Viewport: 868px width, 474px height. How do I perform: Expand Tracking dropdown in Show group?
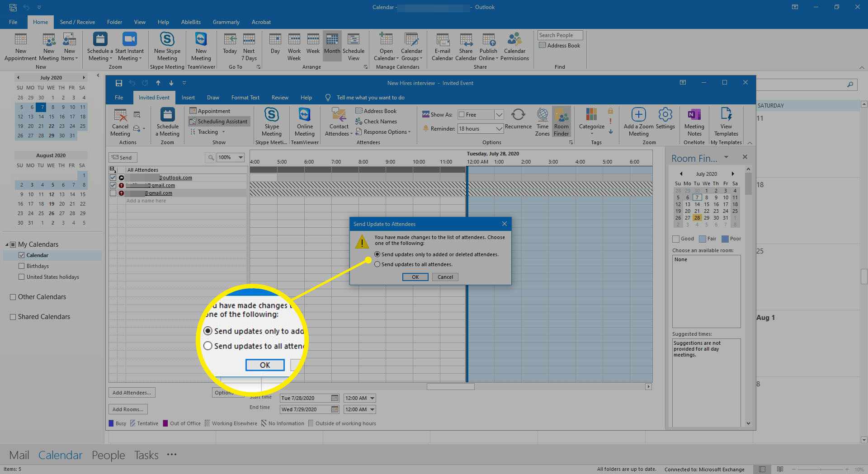click(223, 132)
